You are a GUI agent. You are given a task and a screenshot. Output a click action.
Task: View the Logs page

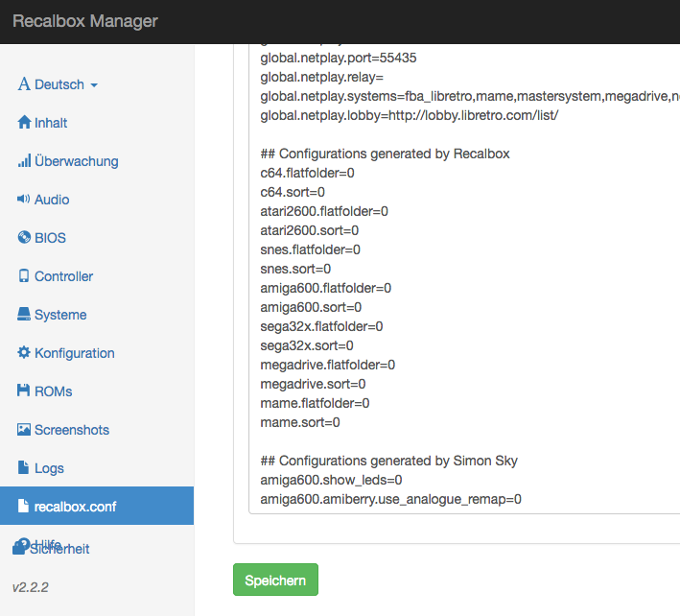click(49, 468)
